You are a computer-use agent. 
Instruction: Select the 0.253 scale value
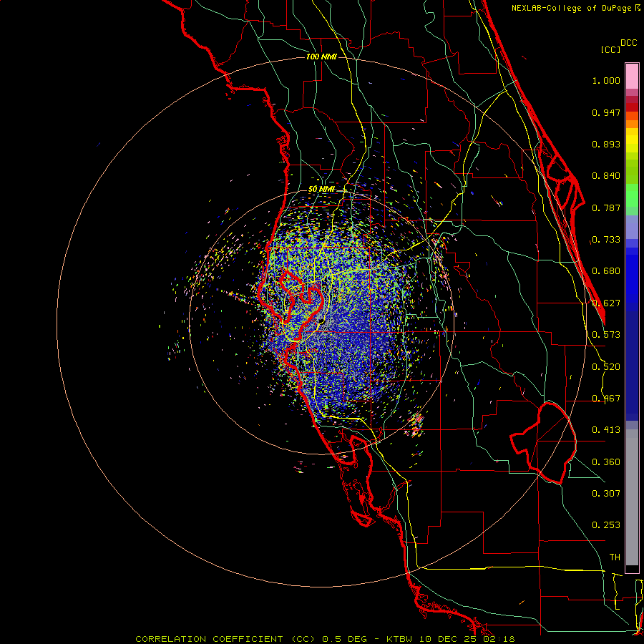coord(606,525)
